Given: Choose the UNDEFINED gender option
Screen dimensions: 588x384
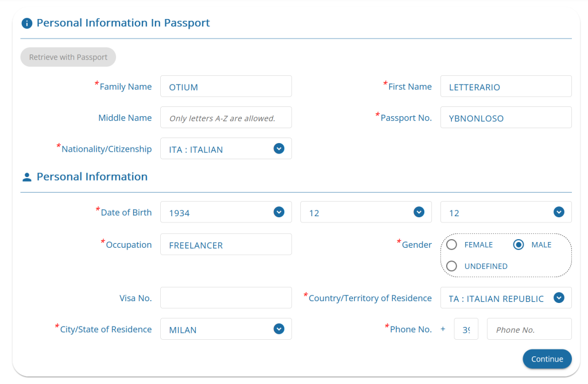Looking at the screenshot, I should (451, 266).
